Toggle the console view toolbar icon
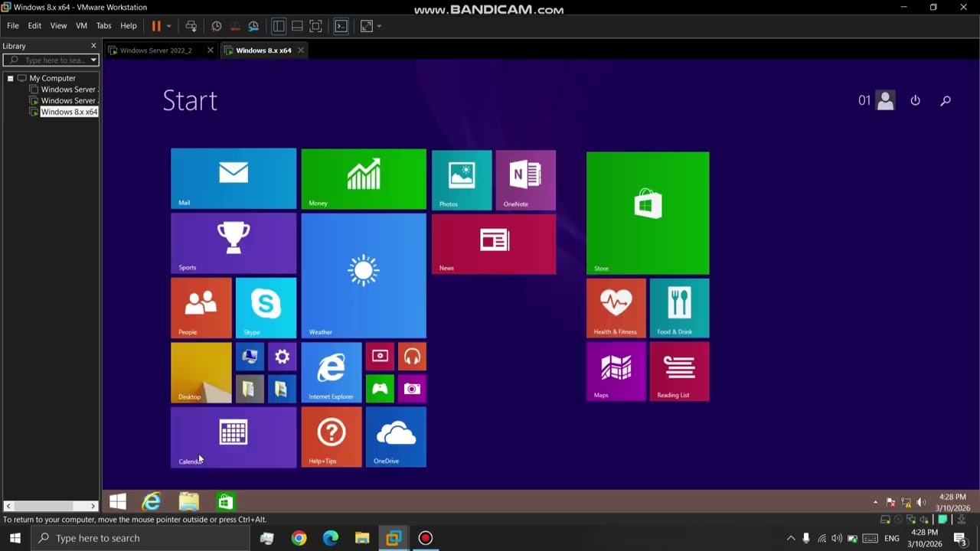 point(341,26)
